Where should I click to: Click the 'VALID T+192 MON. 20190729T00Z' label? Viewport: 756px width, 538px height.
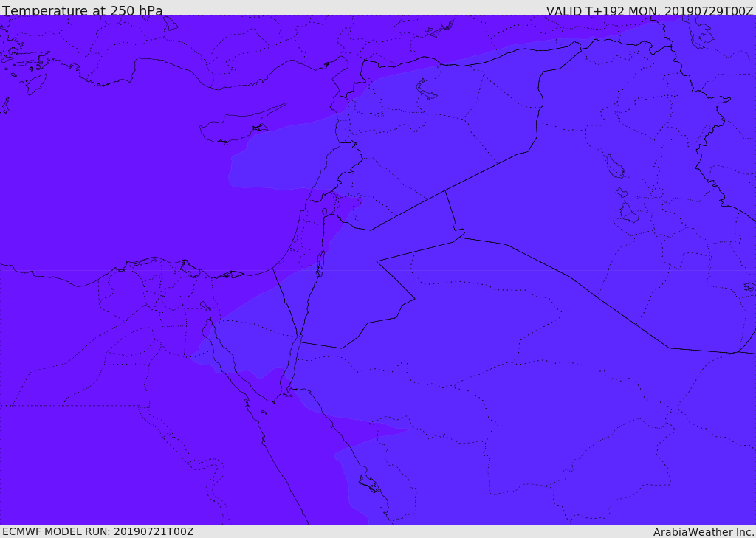pos(650,10)
